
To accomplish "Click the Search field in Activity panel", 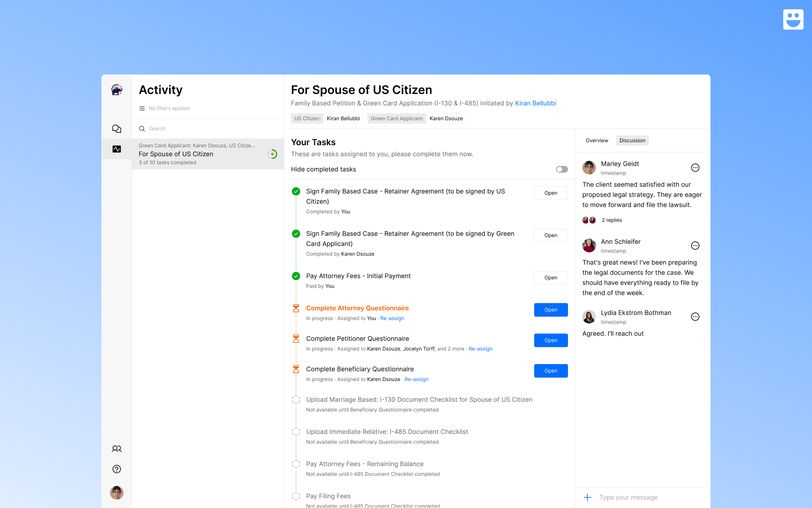I will point(207,129).
